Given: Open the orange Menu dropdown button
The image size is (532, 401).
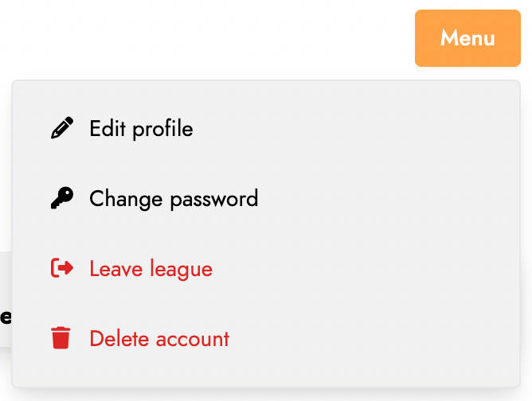Looking at the screenshot, I should point(467,38).
